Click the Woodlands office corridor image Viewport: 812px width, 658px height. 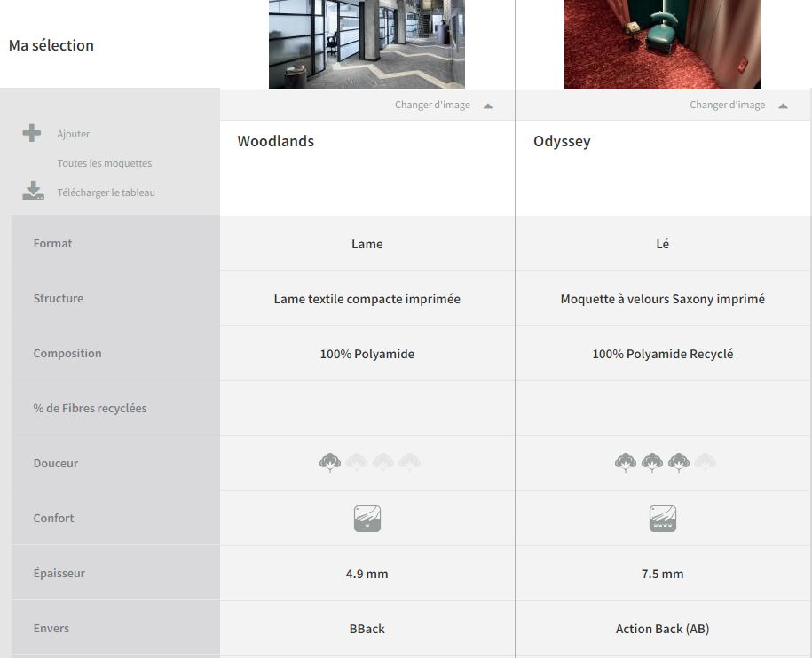coord(367,44)
